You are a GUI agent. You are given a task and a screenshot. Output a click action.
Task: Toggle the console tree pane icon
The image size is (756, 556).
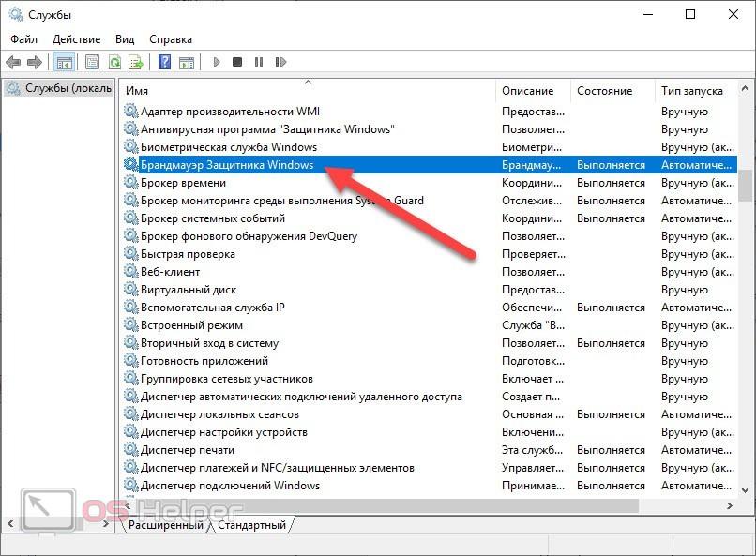[65, 63]
